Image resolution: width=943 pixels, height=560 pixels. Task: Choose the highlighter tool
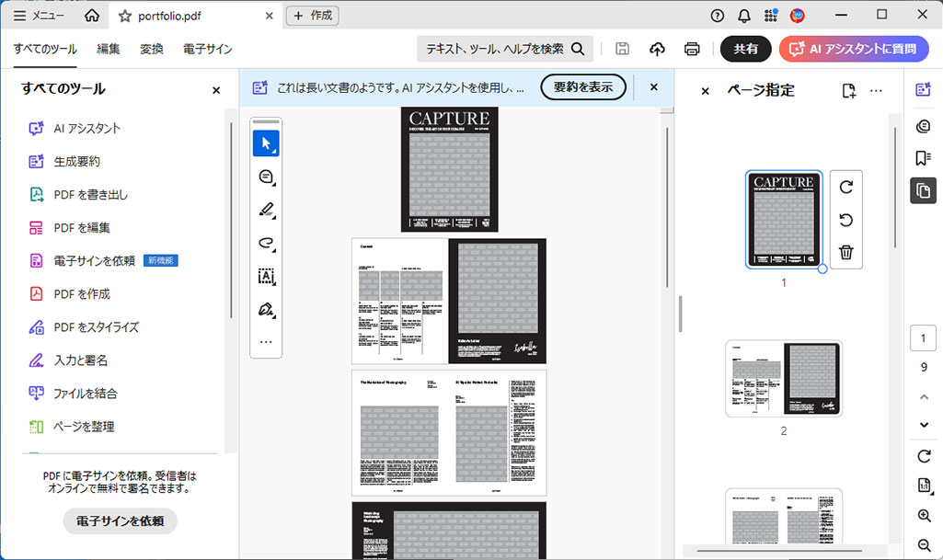click(266, 210)
